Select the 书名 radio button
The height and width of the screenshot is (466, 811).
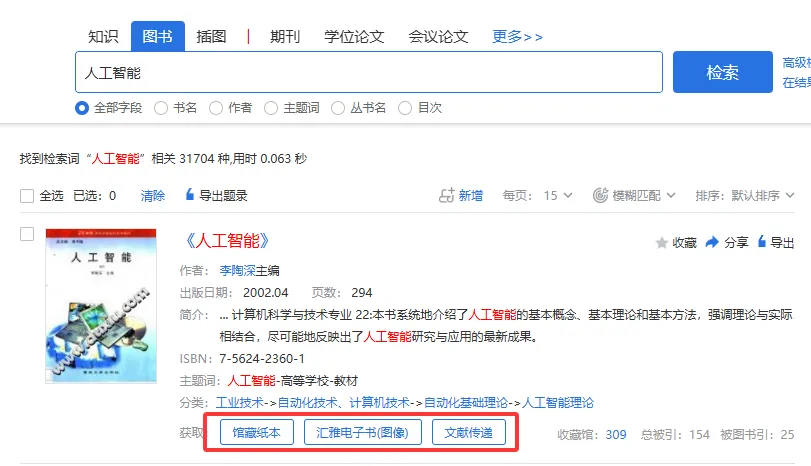pos(161,108)
